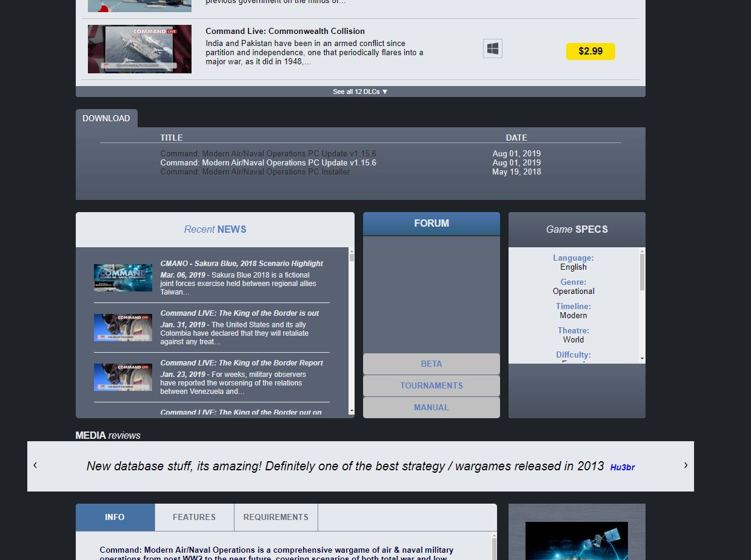Download the PC Installer entry
Screen dimensions: 751x560
pos(255,172)
